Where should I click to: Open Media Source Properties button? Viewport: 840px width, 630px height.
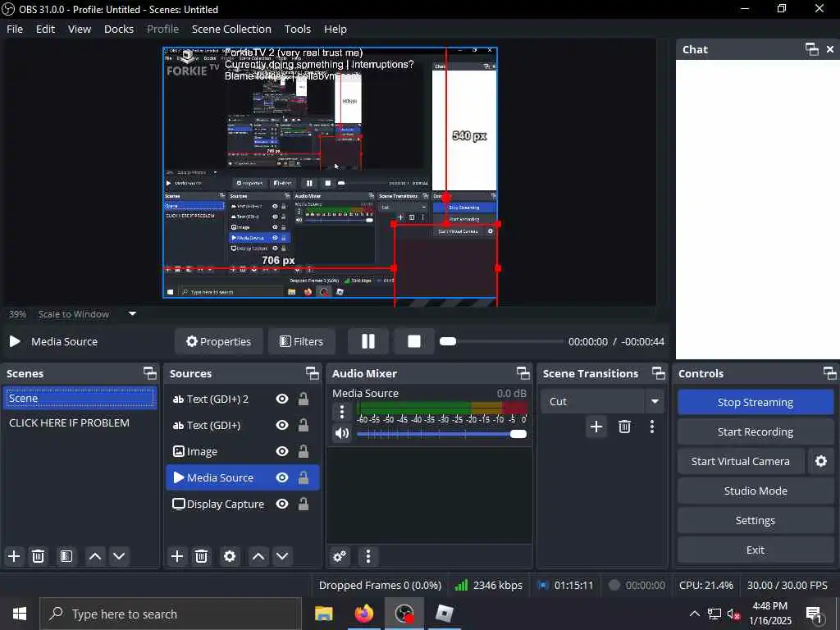click(218, 341)
